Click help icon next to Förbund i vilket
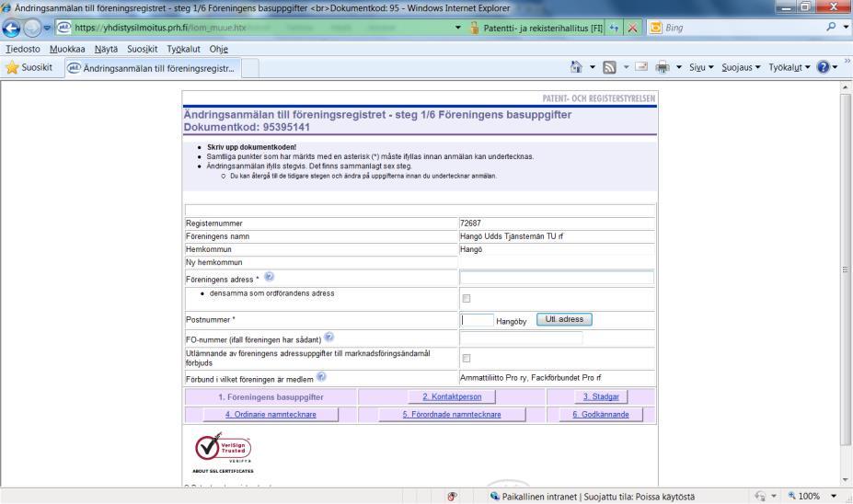This screenshot has width=853, height=504. [321, 377]
